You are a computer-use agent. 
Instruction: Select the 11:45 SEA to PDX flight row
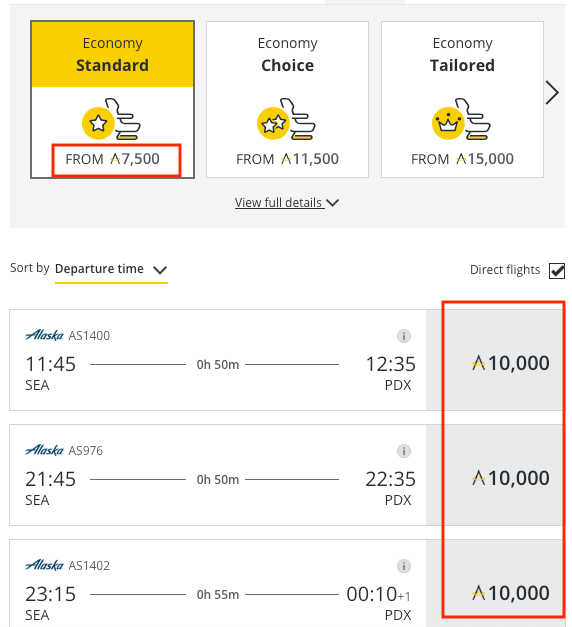point(218,360)
